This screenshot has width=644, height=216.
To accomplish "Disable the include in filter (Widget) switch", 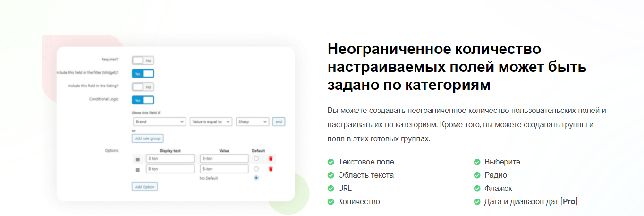I will [x=143, y=74].
